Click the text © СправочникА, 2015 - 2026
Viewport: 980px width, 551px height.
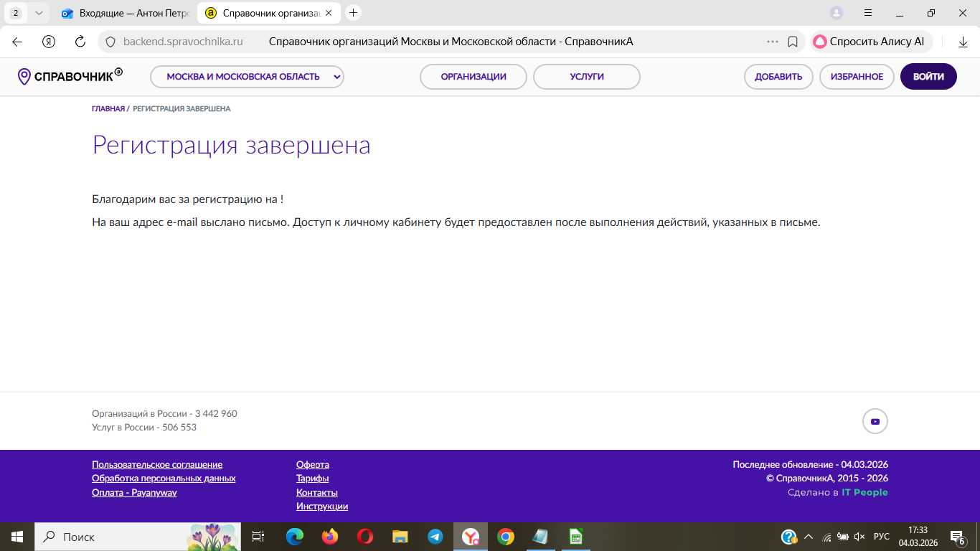coord(827,479)
